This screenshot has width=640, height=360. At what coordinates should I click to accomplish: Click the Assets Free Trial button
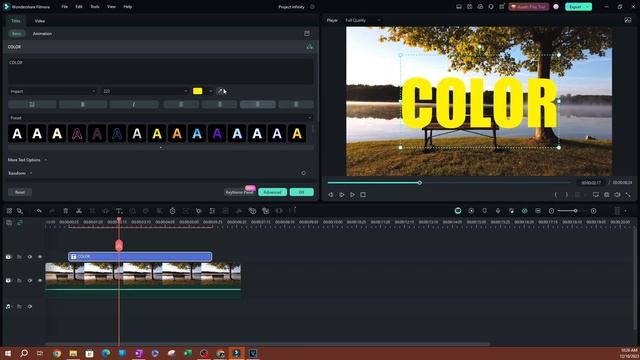point(529,7)
